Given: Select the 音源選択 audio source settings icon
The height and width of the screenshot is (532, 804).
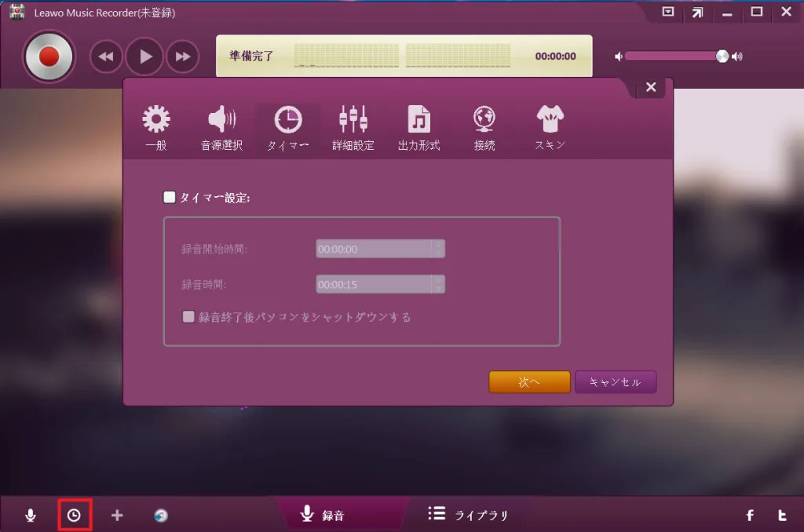Looking at the screenshot, I should tap(221, 124).
